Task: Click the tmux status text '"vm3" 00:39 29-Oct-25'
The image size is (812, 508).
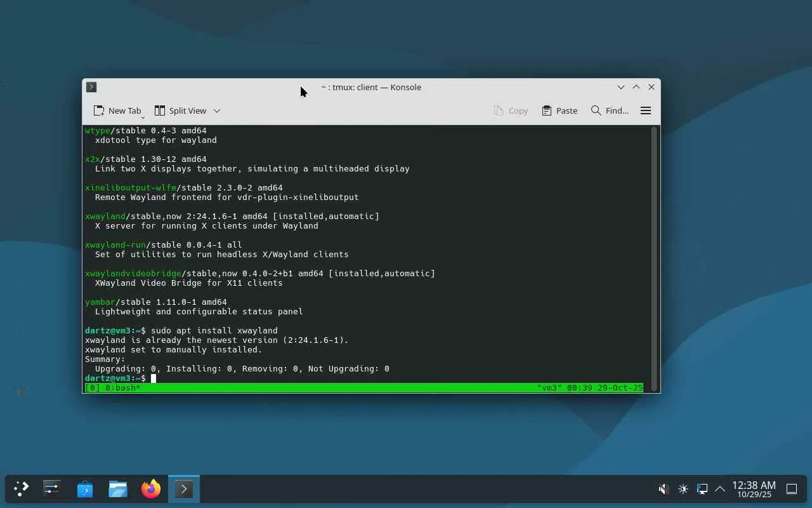Action: (590, 388)
